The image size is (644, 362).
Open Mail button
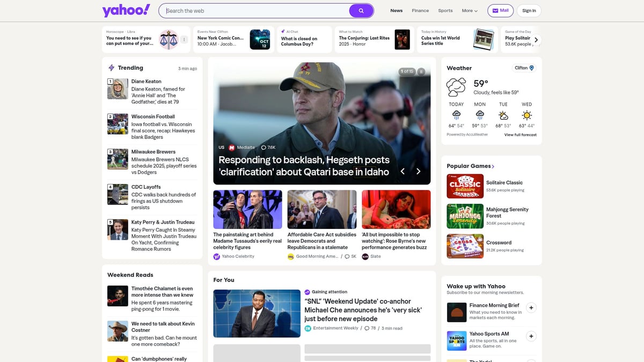(501, 11)
